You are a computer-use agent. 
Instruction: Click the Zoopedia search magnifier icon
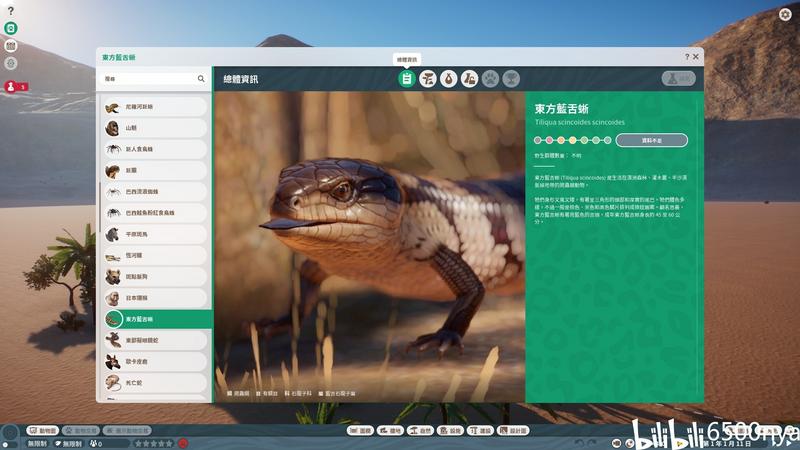point(201,79)
